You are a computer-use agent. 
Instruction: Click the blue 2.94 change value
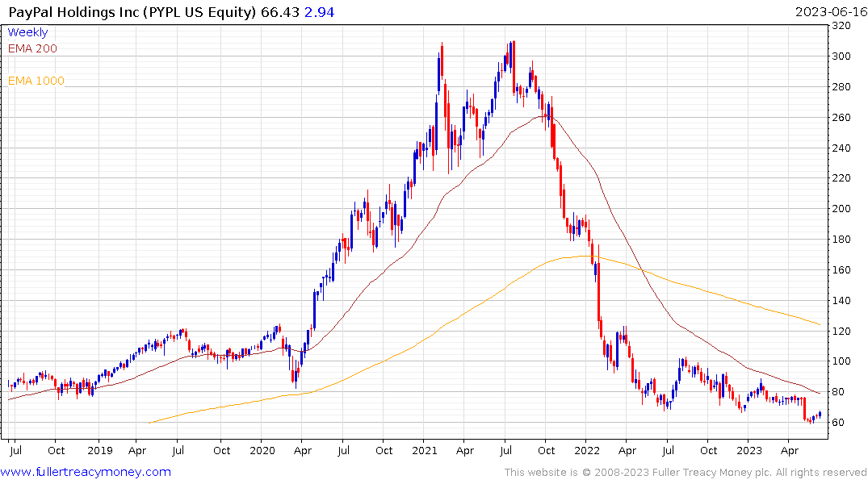click(x=320, y=12)
